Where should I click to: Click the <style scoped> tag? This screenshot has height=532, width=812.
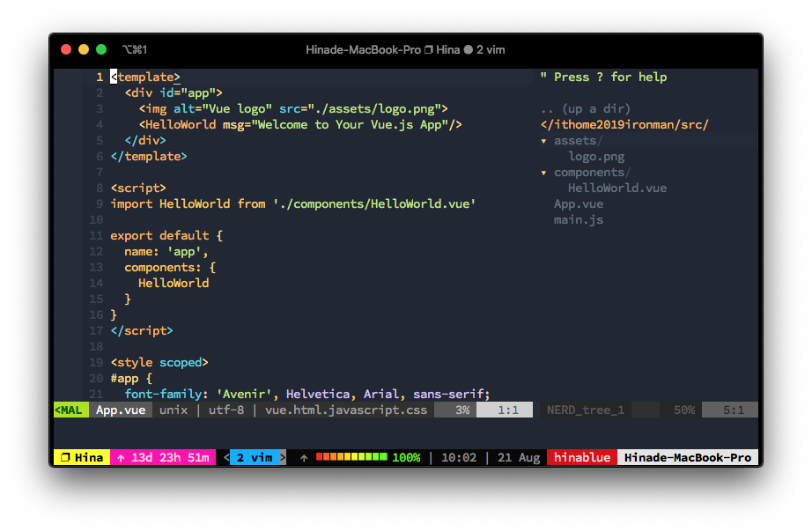[x=159, y=363]
